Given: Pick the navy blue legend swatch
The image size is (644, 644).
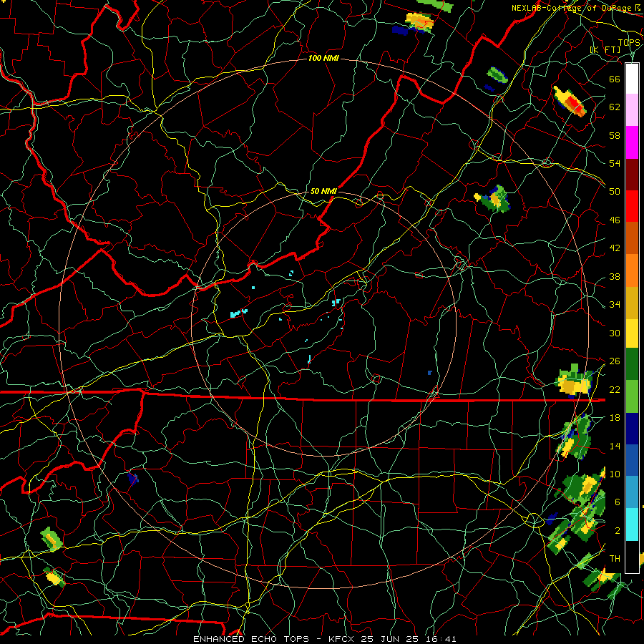Looking at the screenshot, I should click(x=632, y=429).
